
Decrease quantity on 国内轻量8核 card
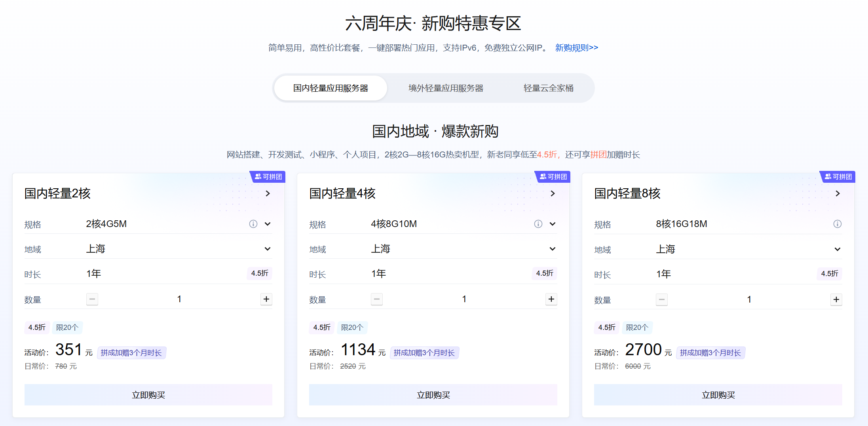662,299
